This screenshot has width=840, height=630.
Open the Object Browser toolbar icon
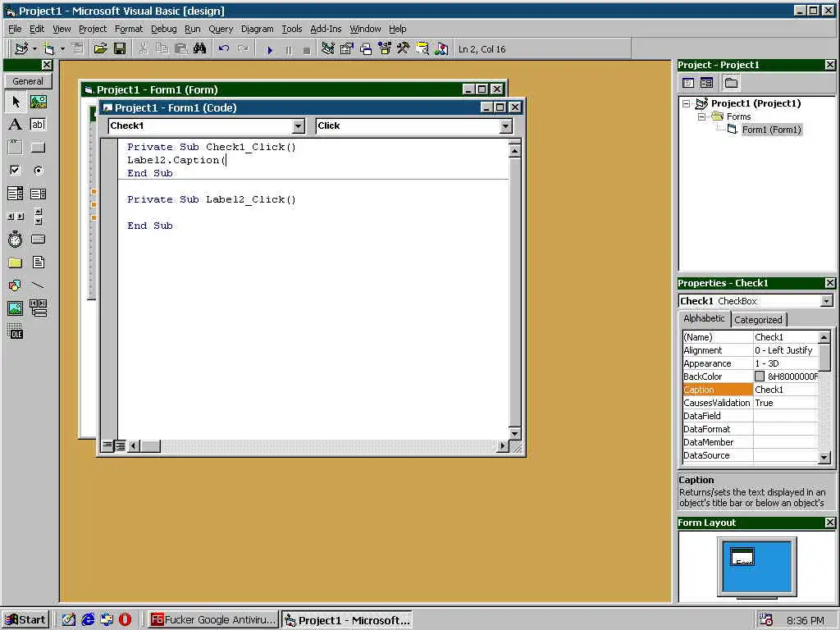click(385, 48)
